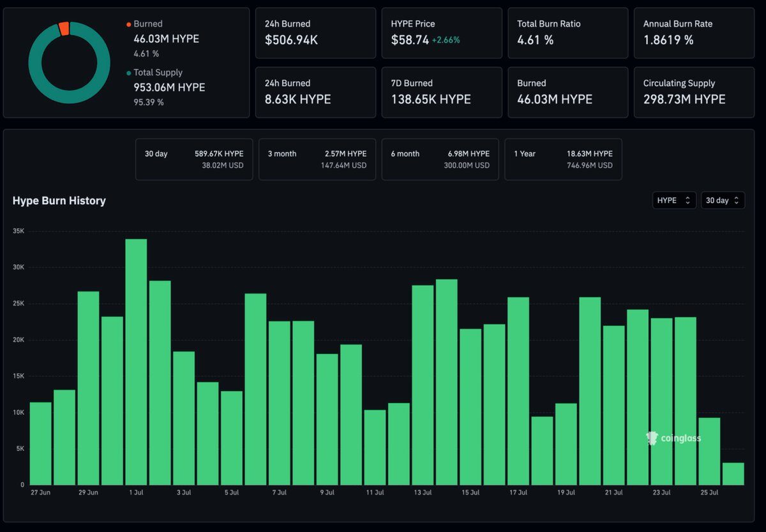Click the 746.96M USD value
766x532 pixels.
click(x=589, y=165)
